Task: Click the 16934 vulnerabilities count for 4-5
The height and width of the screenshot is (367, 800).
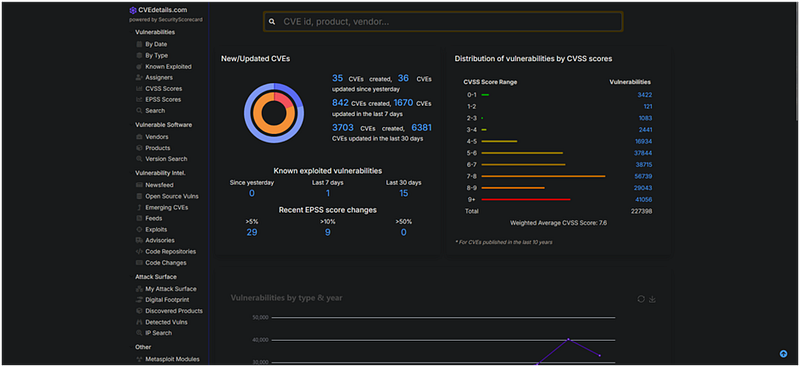Action: point(643,141)
